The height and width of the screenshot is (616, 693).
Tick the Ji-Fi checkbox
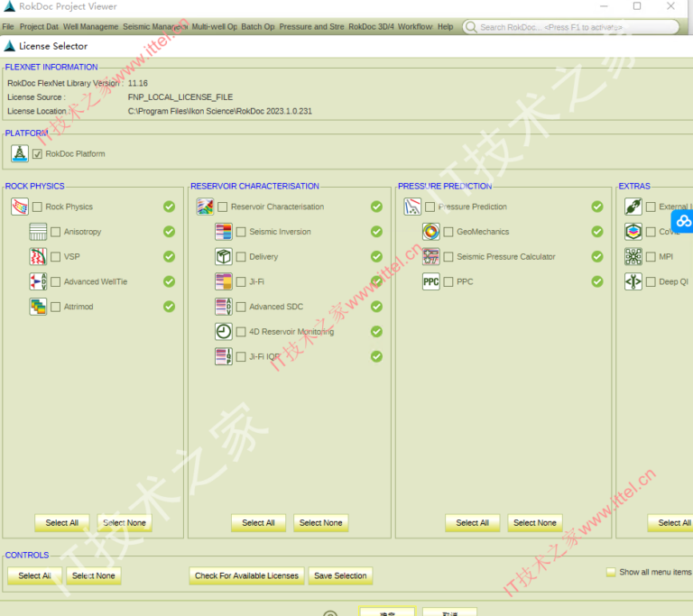pyautogui.click(x=241, y=282)
